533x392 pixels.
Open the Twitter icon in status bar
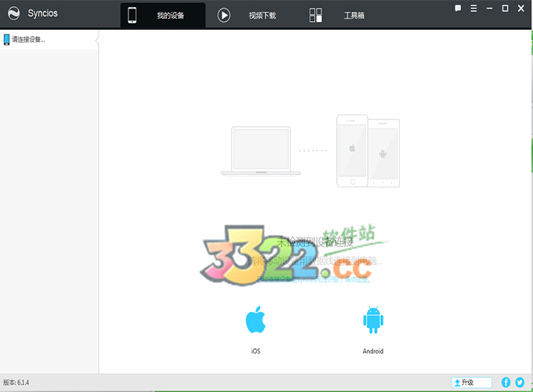(520, 383)
